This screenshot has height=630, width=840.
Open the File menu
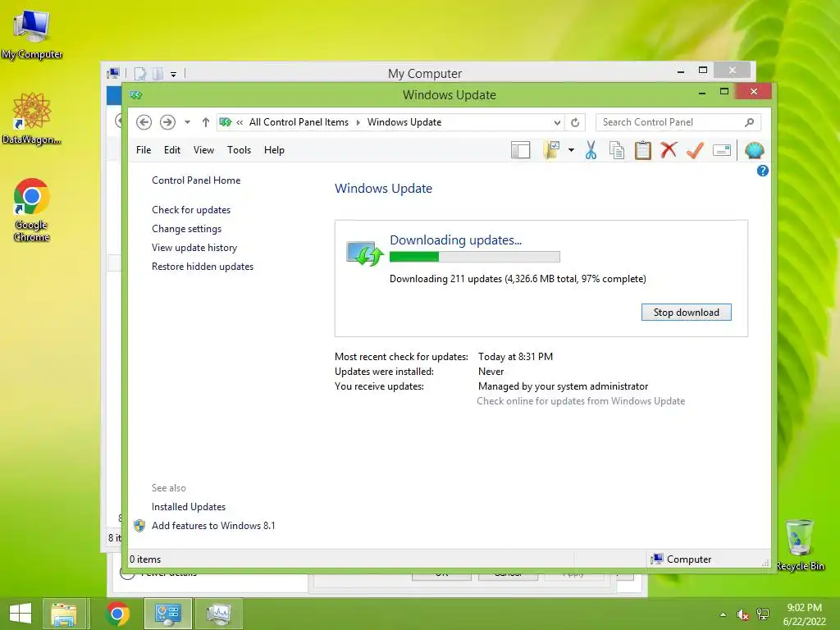(x=144, y=150)
